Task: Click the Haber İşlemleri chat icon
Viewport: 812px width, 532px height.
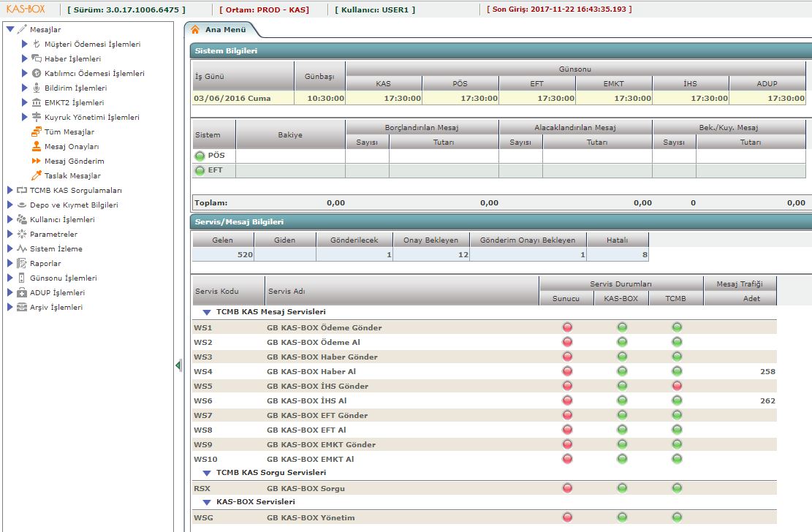Action: click(37, 58)
